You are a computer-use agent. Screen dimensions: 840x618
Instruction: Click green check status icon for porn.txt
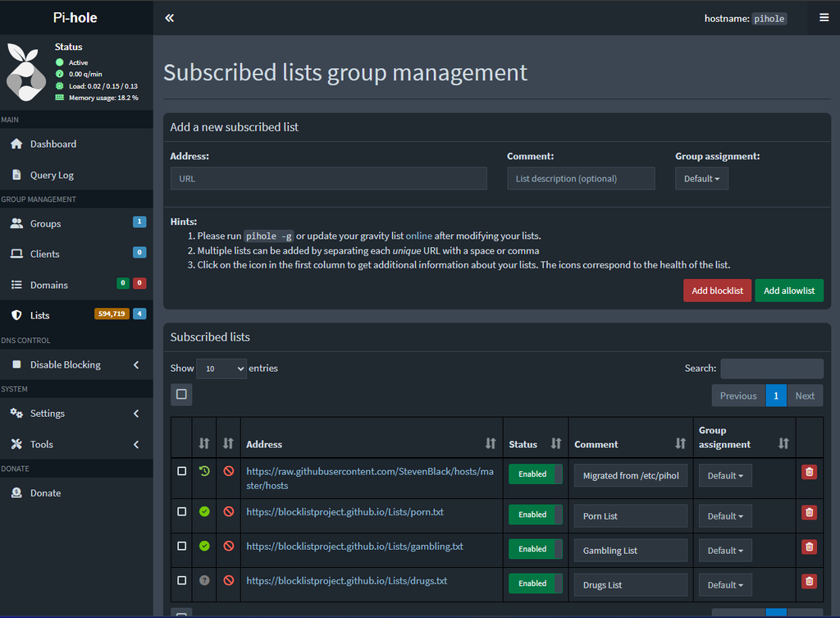pos(204,511)
